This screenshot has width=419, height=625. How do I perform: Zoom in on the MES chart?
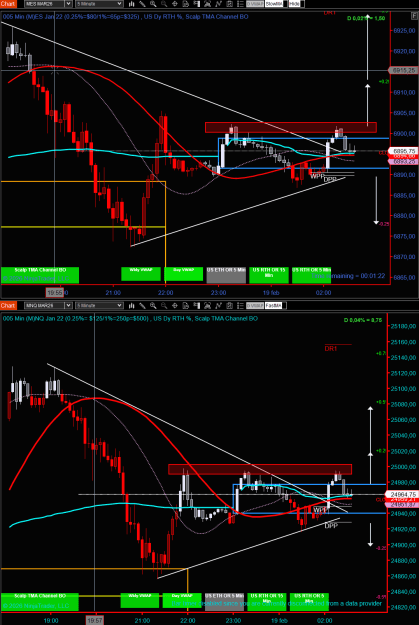(153, 4)
